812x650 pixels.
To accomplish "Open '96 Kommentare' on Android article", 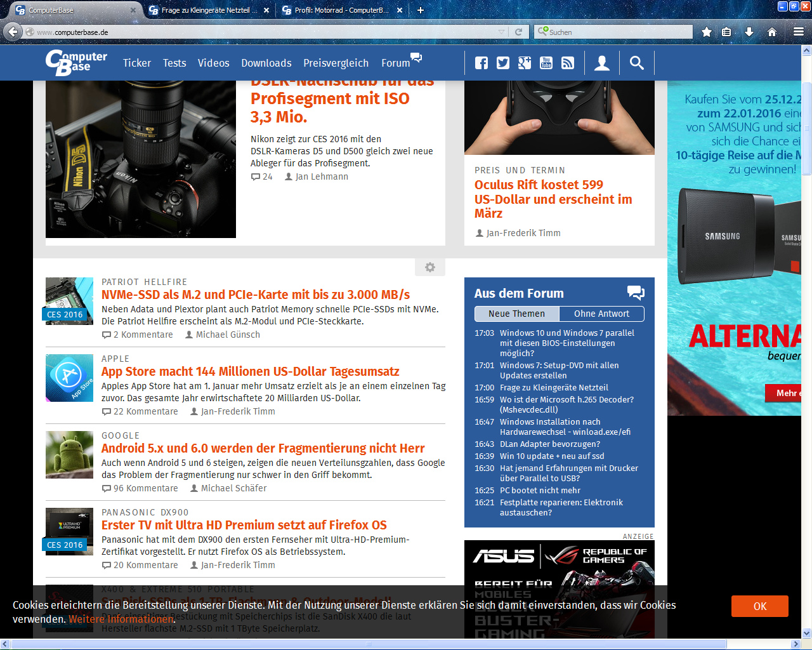I will pos(140,488).
